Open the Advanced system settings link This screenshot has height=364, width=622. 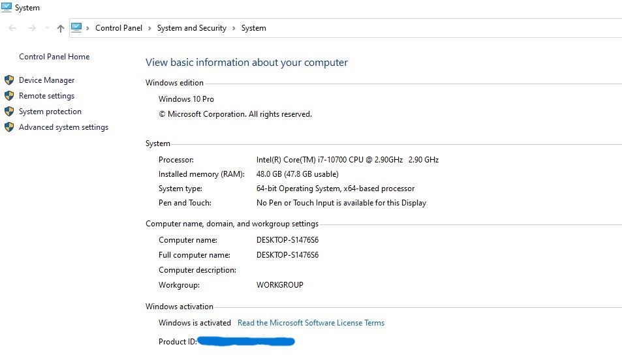click(63, 127)
